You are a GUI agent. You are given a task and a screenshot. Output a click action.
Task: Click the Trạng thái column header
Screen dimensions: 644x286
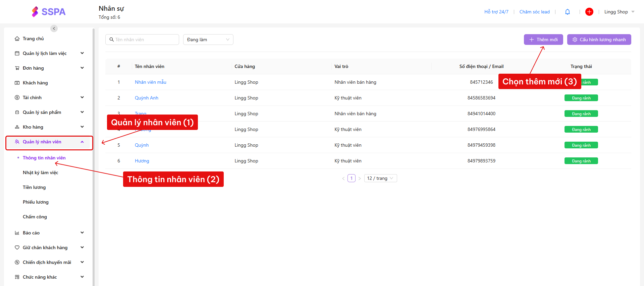click(581, 67)
